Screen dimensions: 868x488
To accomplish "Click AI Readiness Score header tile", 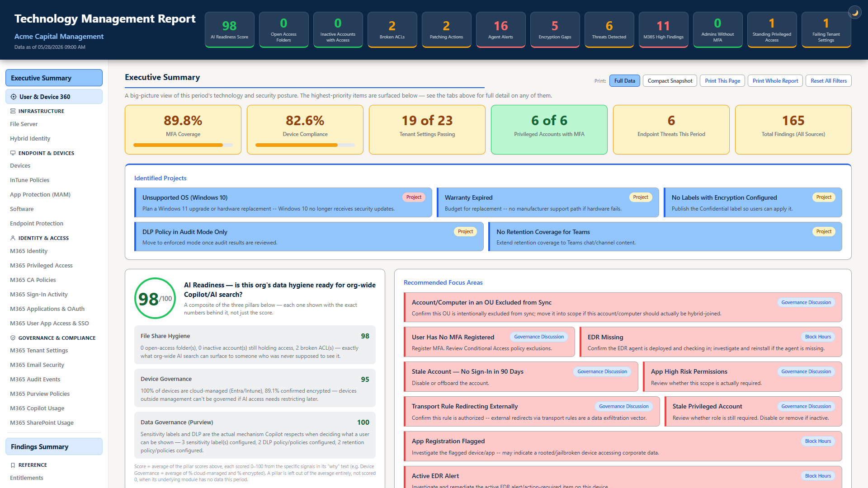I will 230,29.
